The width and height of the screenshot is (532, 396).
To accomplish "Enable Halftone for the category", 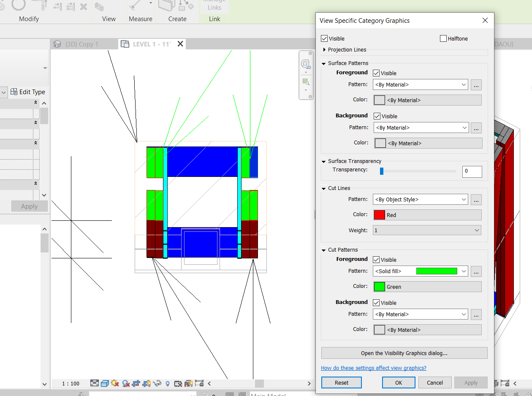I will 443,38.
